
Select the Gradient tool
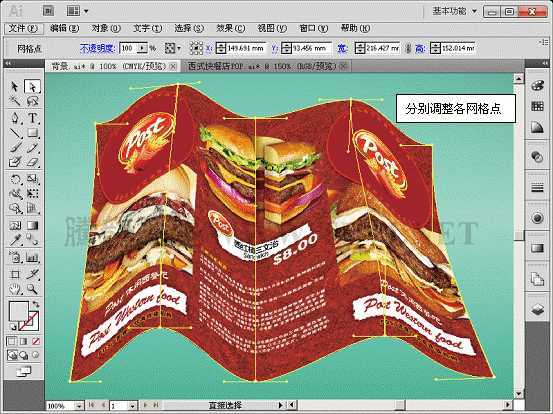click(32, 225)
